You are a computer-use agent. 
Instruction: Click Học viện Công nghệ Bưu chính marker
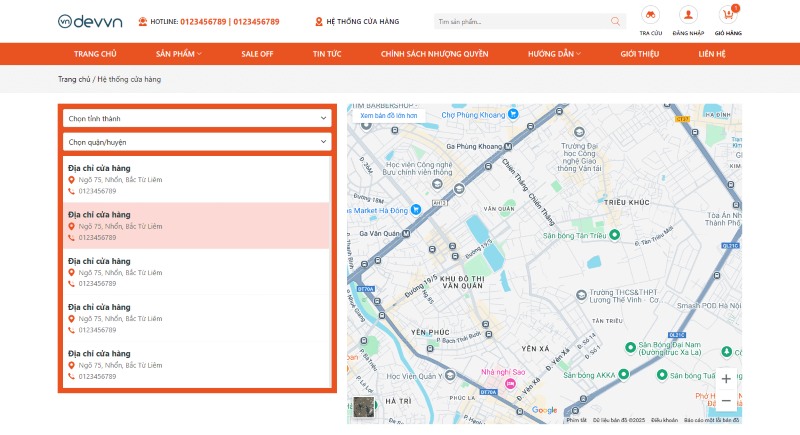pyautogui.click(x=437, y=184)
